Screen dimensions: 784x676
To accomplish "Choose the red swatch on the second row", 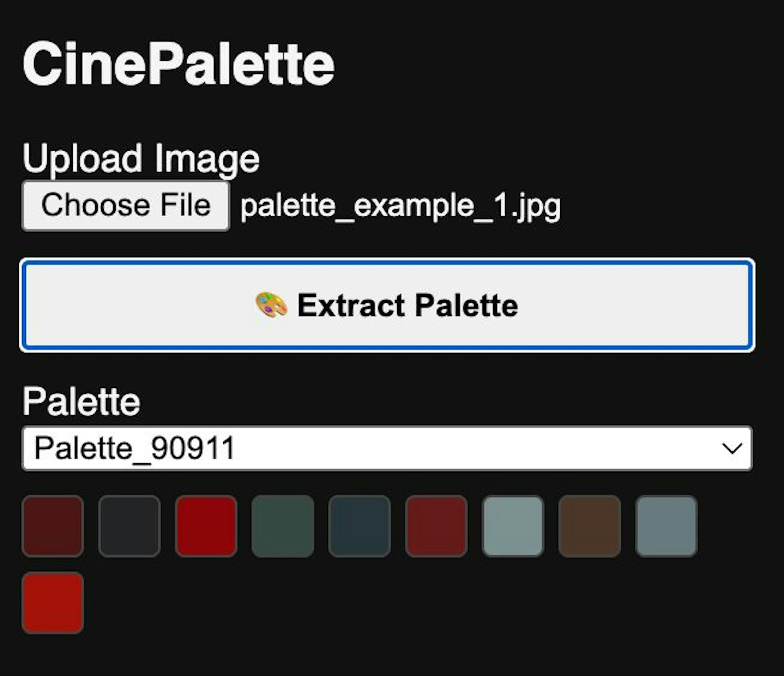I will (x=53, y=603).
